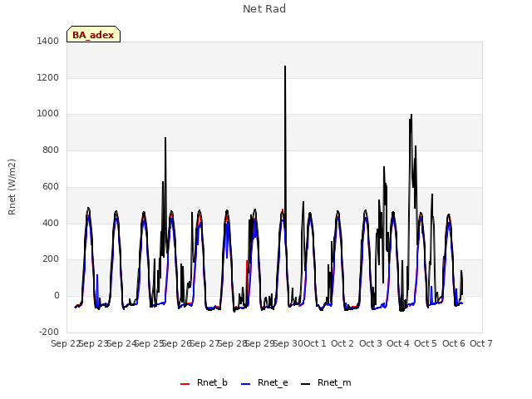Image resolution: width=532 pixels, height=399 pixels.
Task: Click the 1400 y-axis tick label
Action: [x=48, y=42]
